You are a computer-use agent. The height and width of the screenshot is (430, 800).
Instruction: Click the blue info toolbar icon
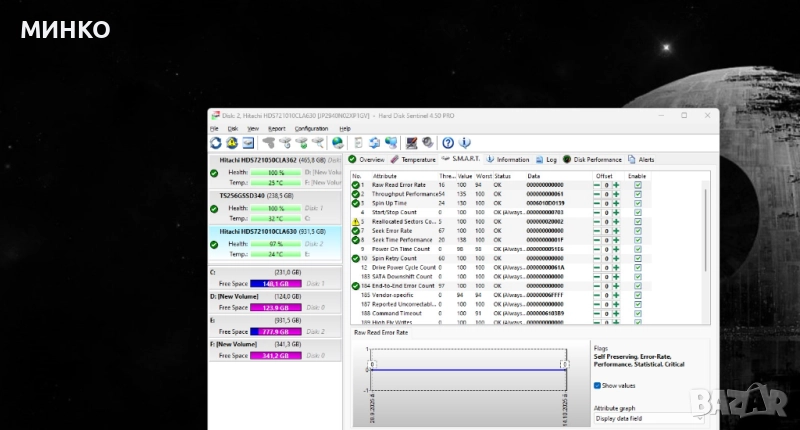(463, 143)
